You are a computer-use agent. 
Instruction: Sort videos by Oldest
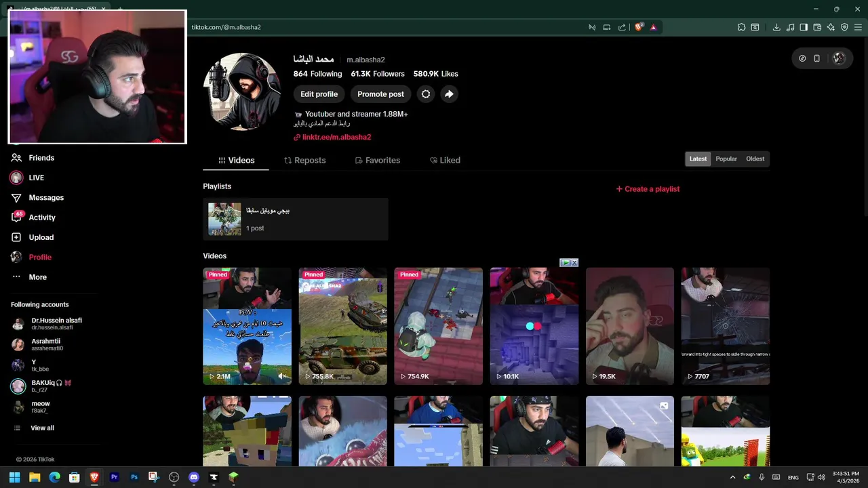coord(755,159)
